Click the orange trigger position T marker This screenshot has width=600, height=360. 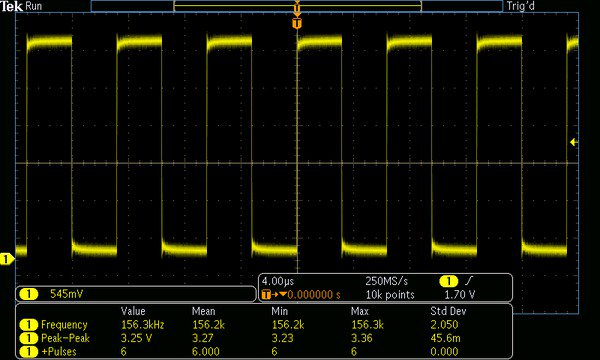pyautogui.click(x=297, y=23)
